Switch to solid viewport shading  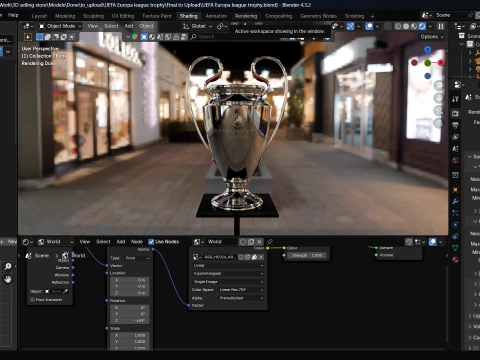click(406, 26)
